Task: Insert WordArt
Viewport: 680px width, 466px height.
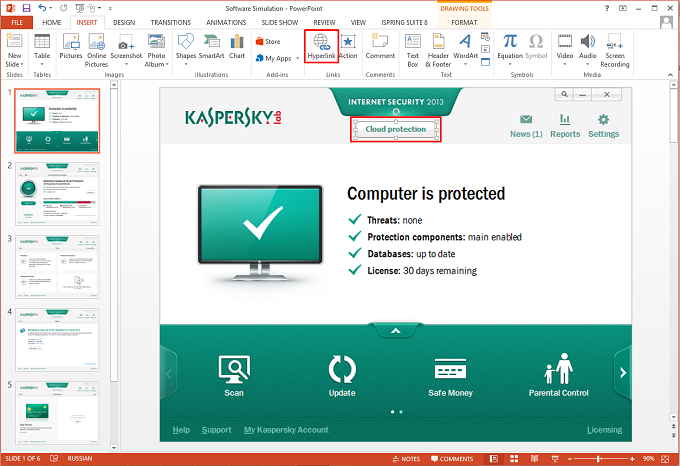Action: [465, 49]
